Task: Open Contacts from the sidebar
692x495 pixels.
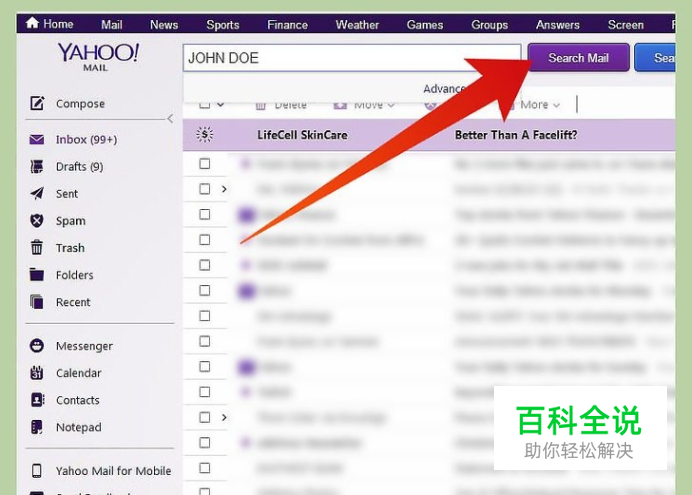Action: (x=78, y=400)
